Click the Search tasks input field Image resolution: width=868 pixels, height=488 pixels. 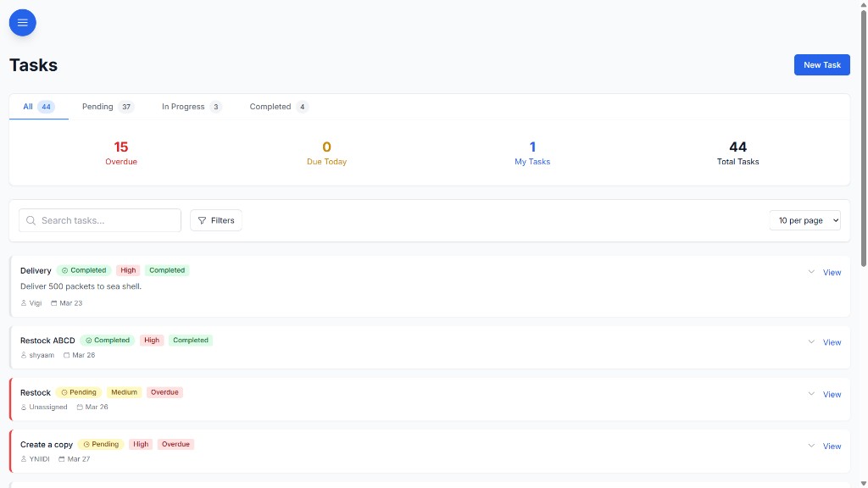[x=100, y=220]
